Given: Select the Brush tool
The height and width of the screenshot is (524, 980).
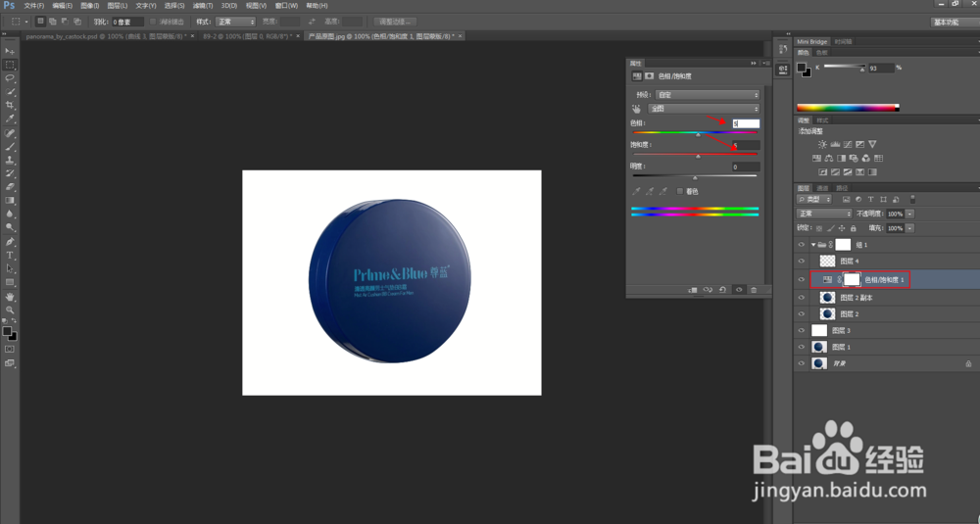Looking at the screenshot, I should click(10, 147).
